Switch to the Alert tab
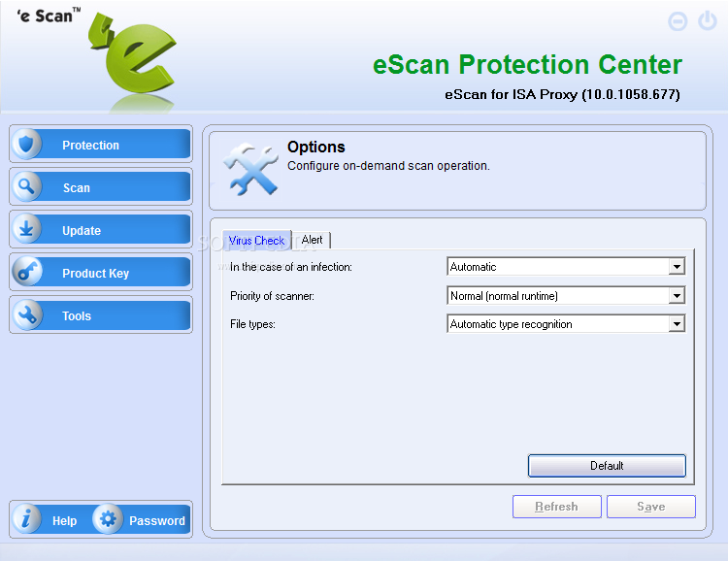Viewport: 728px width, 561px height. [x=312, y=240]
